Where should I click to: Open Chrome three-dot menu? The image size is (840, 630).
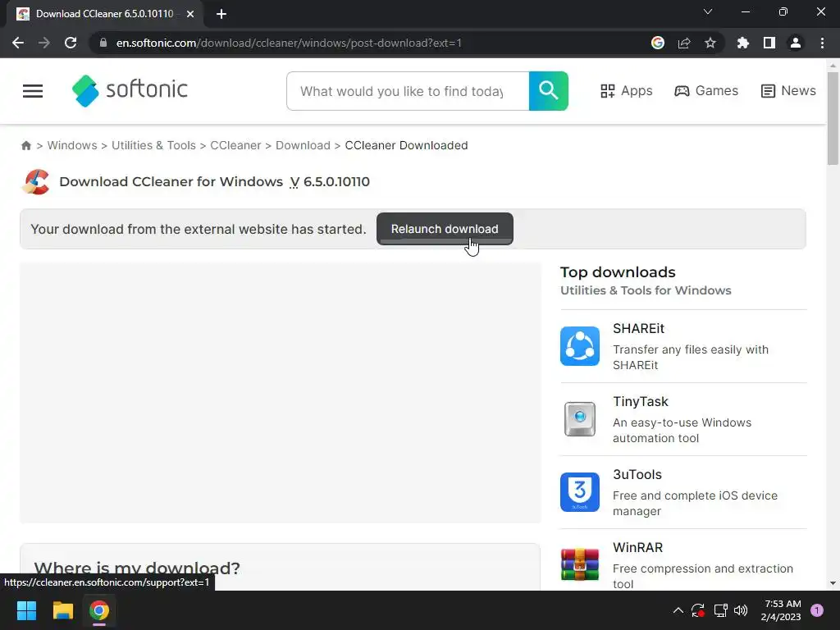click(x=822, y=43)
